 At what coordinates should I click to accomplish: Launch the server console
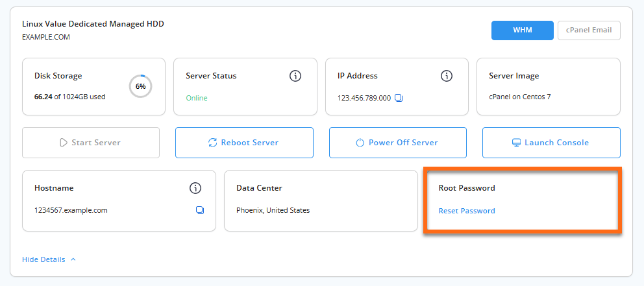coord(551,143)
